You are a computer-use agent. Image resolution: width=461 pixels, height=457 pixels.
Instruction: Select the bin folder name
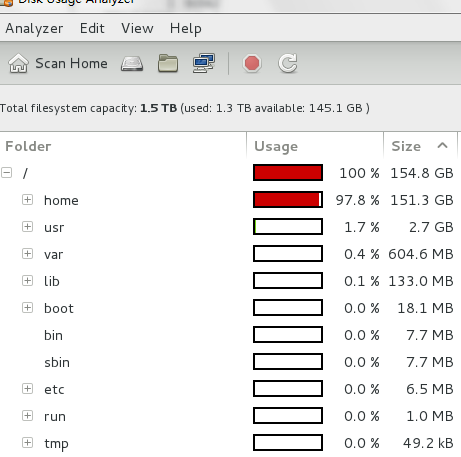pos(53,335)
